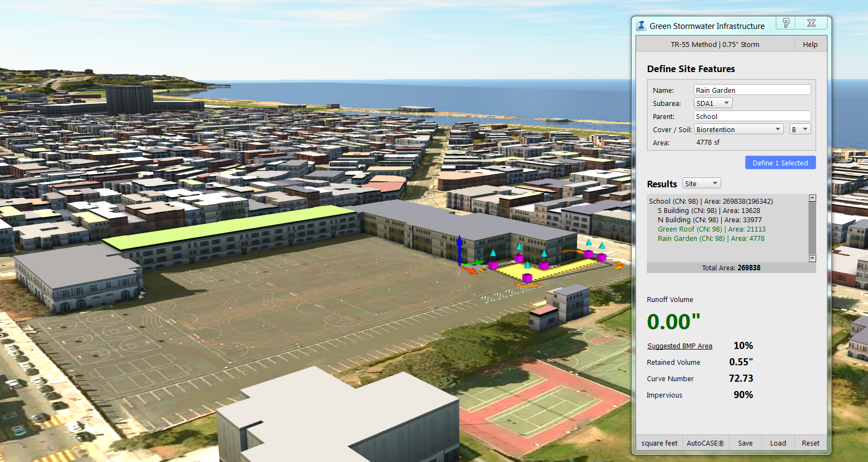This screenshot has height=462, width=868.
Task: Select the School (CN: 98) results row
Action: 711,201
